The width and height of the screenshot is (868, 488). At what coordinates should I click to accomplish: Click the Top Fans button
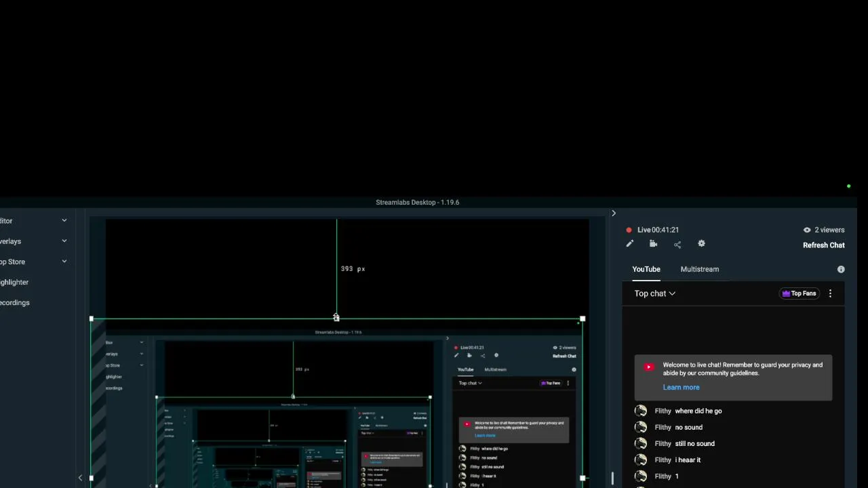pyautogui.click(x=800, y=293)
